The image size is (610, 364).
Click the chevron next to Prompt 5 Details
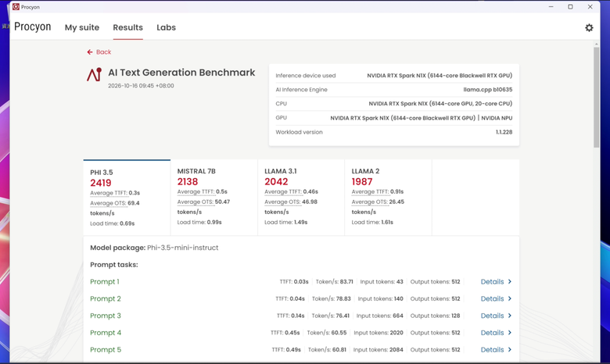coord(510,350)
